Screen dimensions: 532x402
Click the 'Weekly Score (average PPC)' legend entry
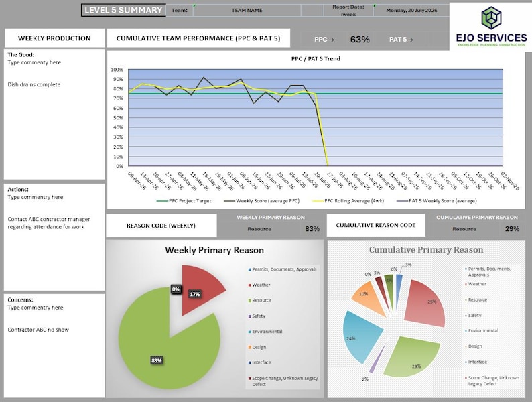point(261,201)
